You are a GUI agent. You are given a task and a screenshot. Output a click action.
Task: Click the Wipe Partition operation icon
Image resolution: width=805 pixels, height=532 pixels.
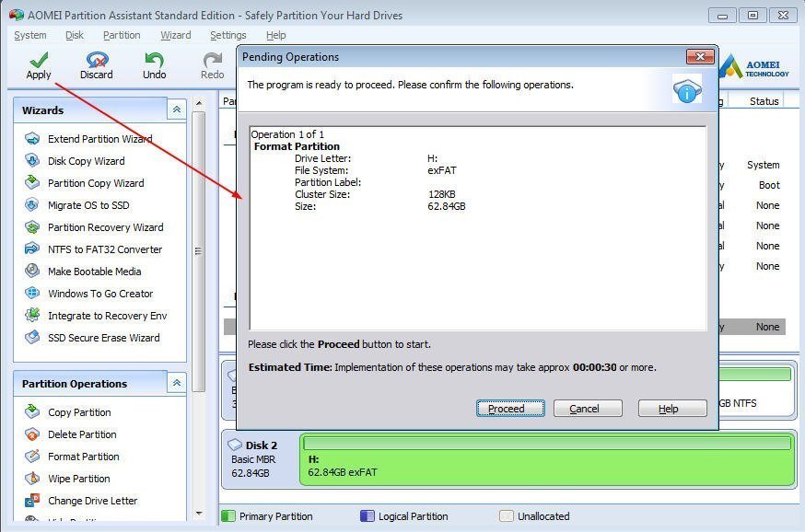pos(32,478)
